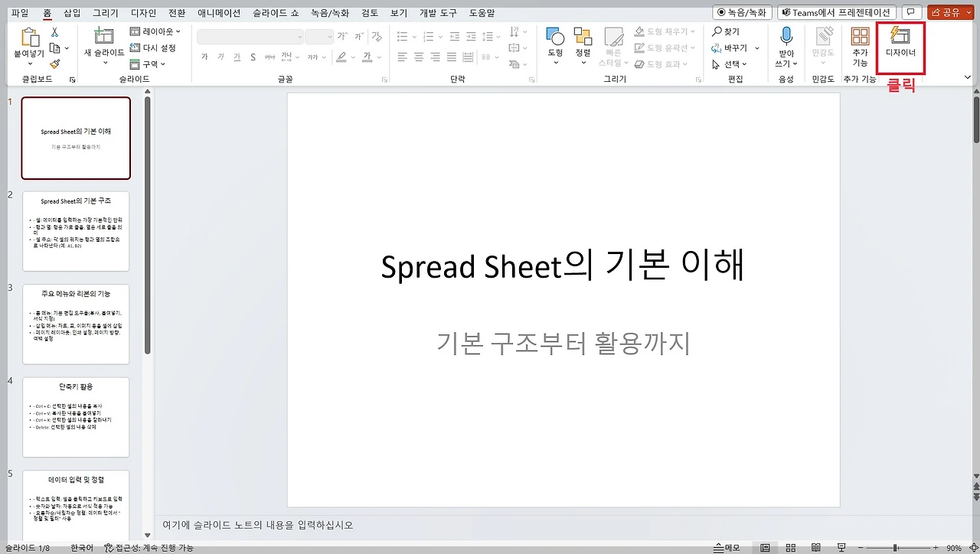Align paragraph text to the left
980x554 pixels.
click(403, 57)
